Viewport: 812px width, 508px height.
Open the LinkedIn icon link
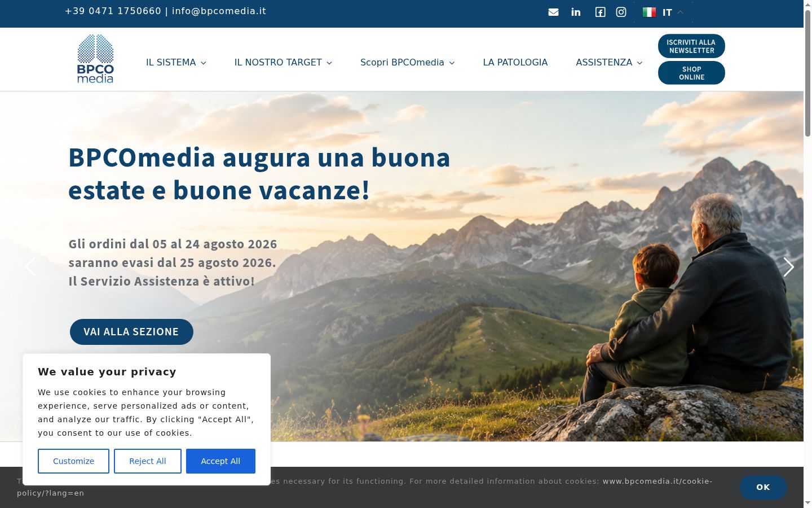(576, 12)
